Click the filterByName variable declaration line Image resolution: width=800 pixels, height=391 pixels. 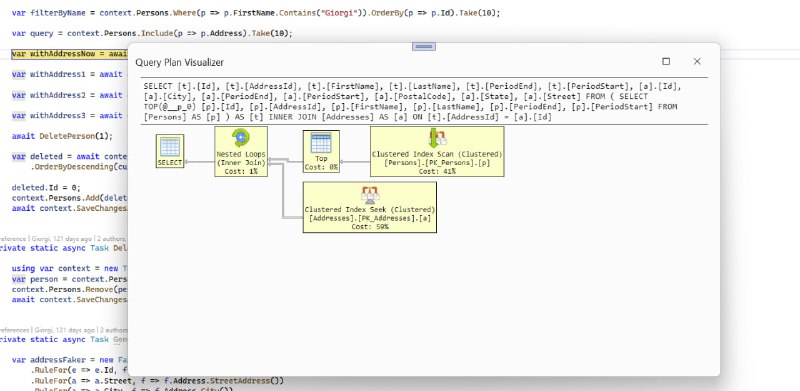tap(256, 13)
